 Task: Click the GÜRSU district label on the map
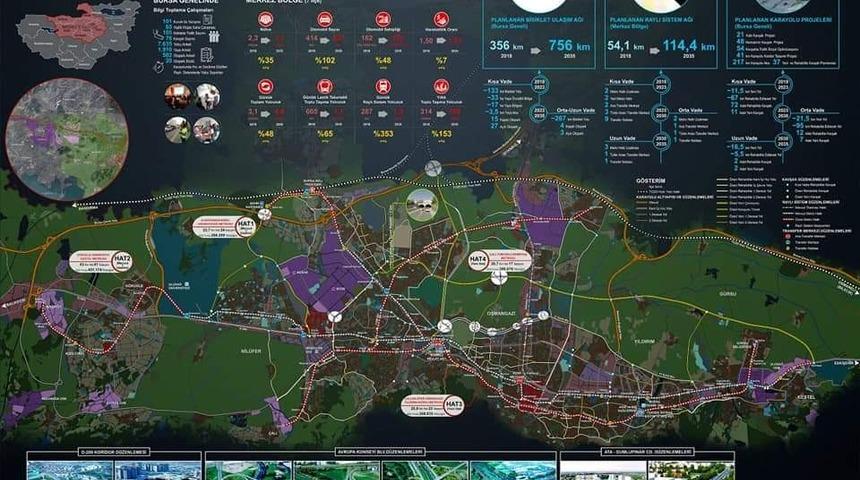(x=728, y=294)
